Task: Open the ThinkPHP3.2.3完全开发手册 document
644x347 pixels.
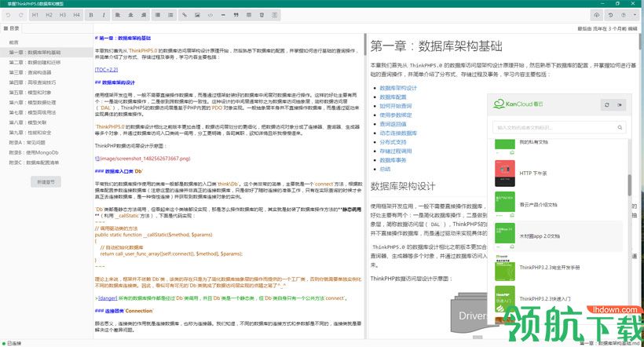Action: pyautogui.click(x=558, y=268)
